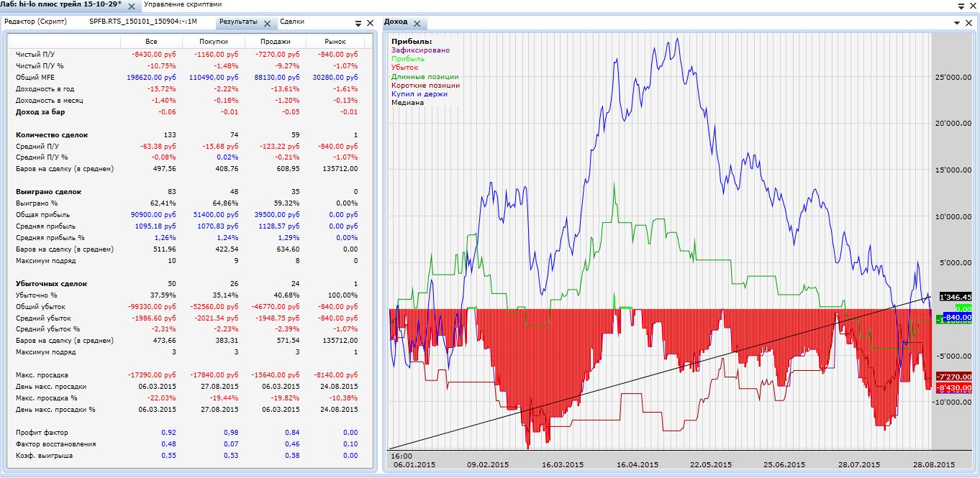The image size is (980, 478).
Task: Click the Выиграно сделок heading
Action: 48,192
